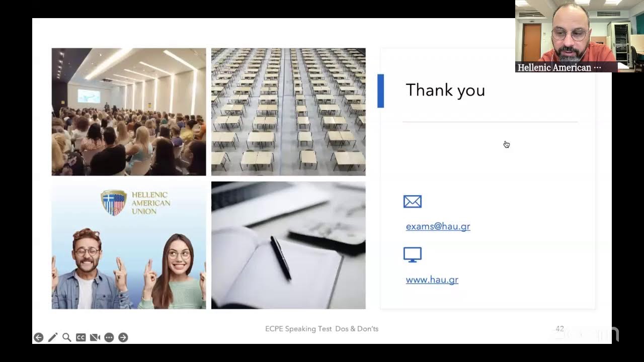Open the speaker tile's three-dot options
The width and height of the screenshot is (644, 362).
pyautogui.click(x=598, y=67)
